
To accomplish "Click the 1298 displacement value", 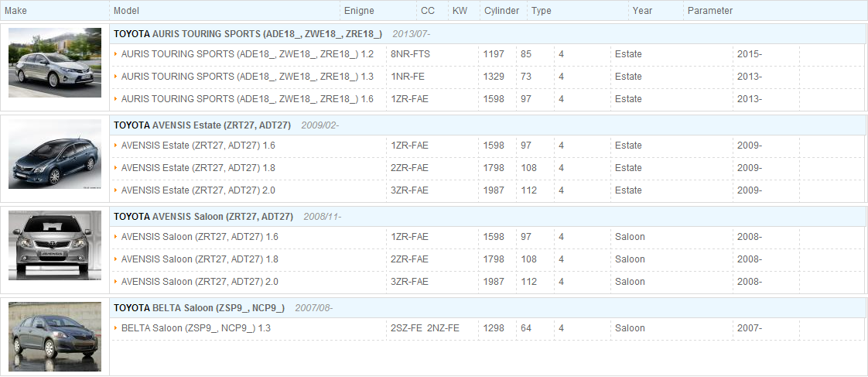I will [x=494, y=328].
